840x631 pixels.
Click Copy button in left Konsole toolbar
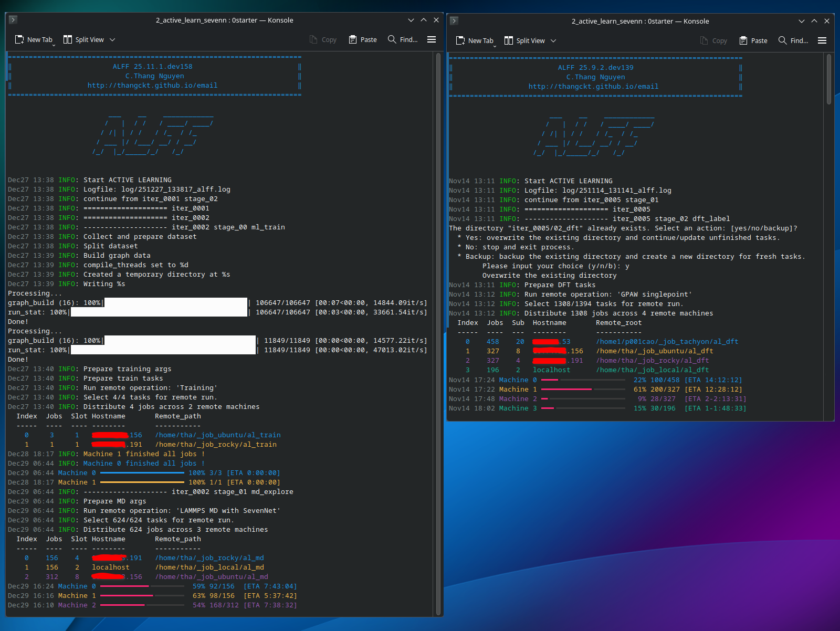tap(323, 40)
